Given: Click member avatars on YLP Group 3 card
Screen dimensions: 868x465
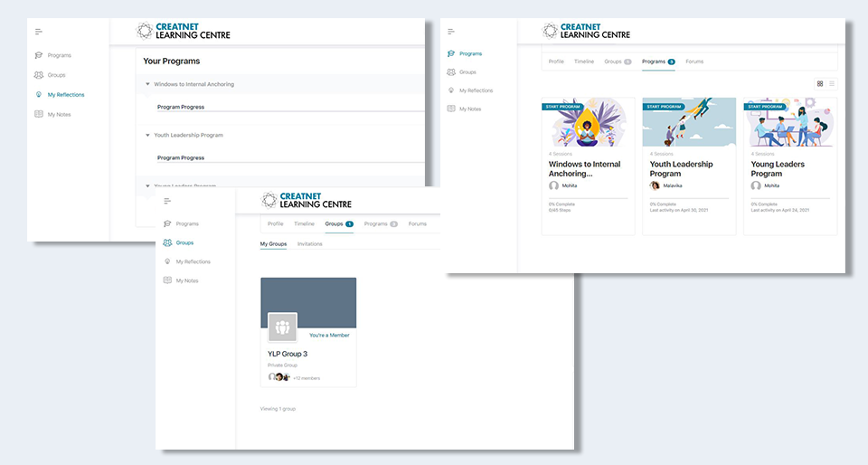Looking at the screenshot, I should pyautogui.click(x=279, y=377).
